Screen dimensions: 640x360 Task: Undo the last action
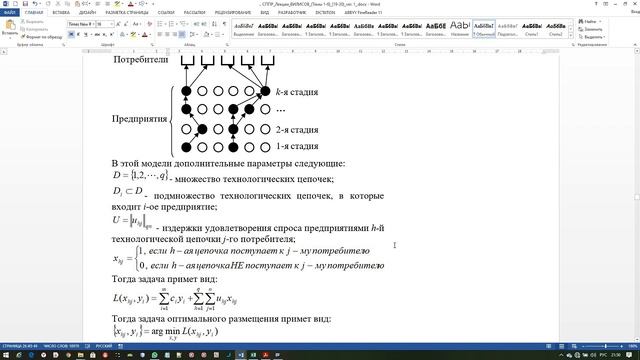[35, 4]
